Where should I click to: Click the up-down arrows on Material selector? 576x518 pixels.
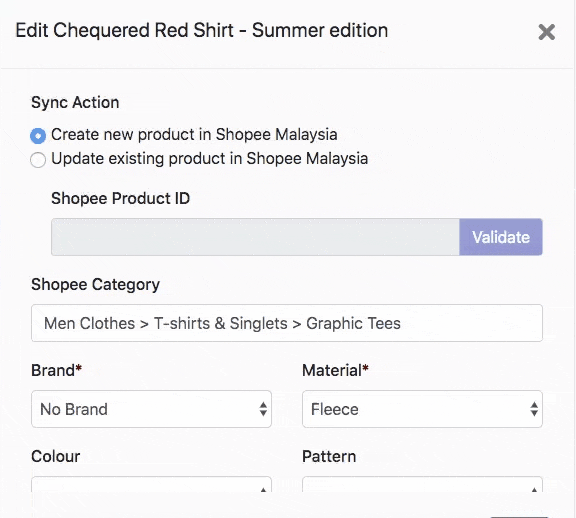point(534,409)
